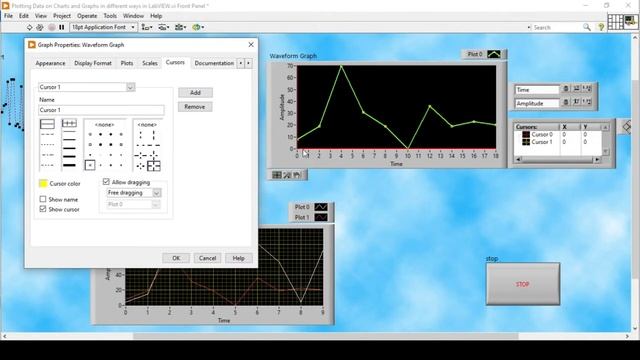This screenshot has width=640, height=360.
Task: Click the toolbar Search field
Action: click(x=557, y=27)
